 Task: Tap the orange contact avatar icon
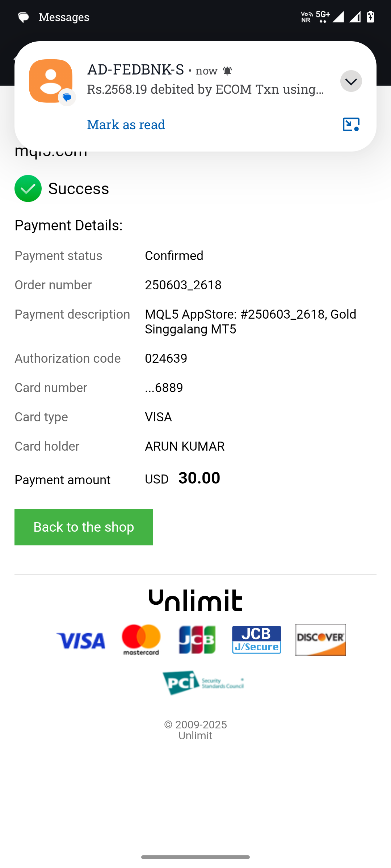[x=51, y=81]
